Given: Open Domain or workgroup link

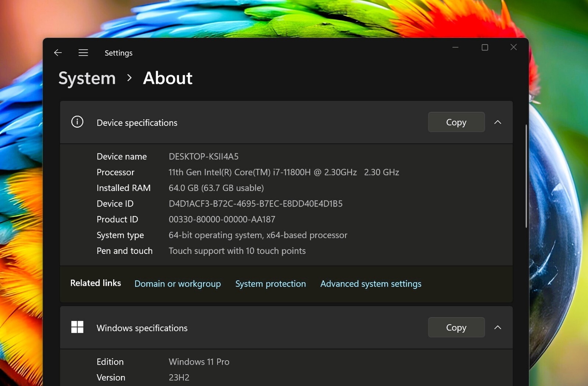Looking at the screenshot, I should click(x=178, y=284).
